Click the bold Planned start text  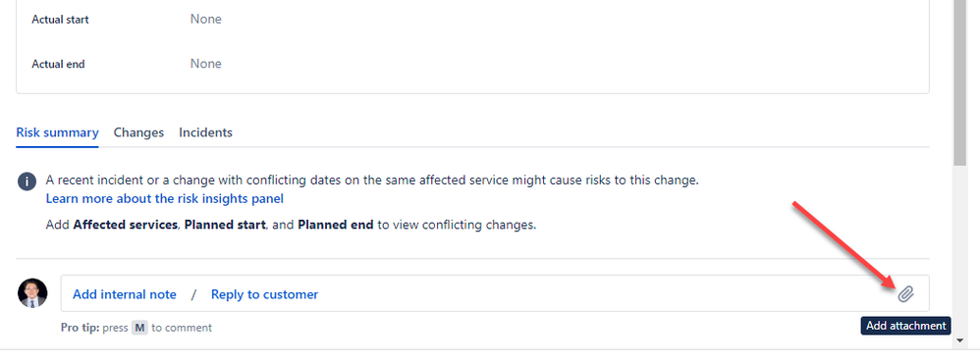click(x=225, y=225)
